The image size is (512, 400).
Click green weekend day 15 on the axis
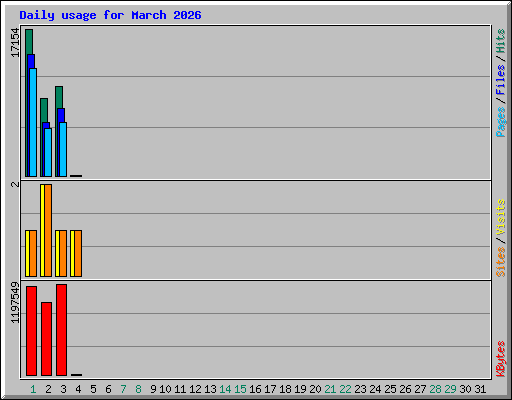coord(240,389)
